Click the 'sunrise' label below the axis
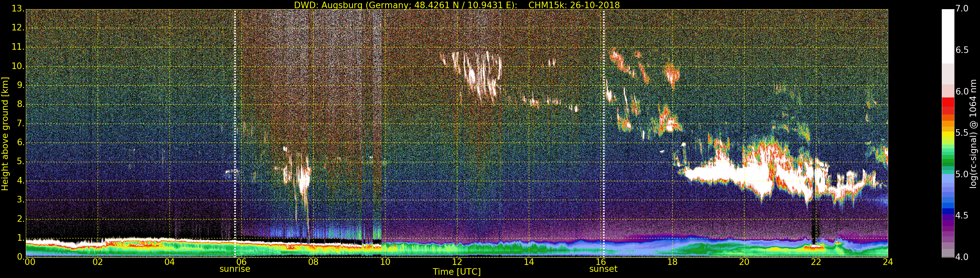This screenshot has height=278, width=980. 235,269
